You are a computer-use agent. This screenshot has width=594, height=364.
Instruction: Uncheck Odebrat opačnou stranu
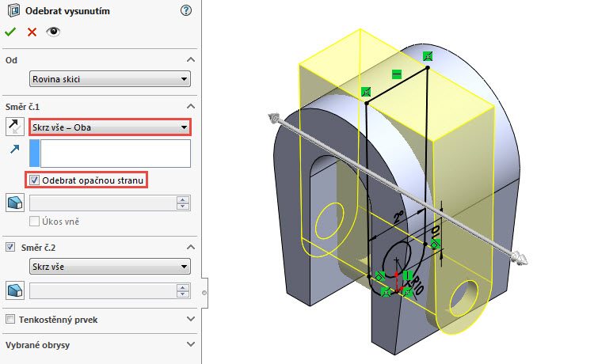[34, 180]
